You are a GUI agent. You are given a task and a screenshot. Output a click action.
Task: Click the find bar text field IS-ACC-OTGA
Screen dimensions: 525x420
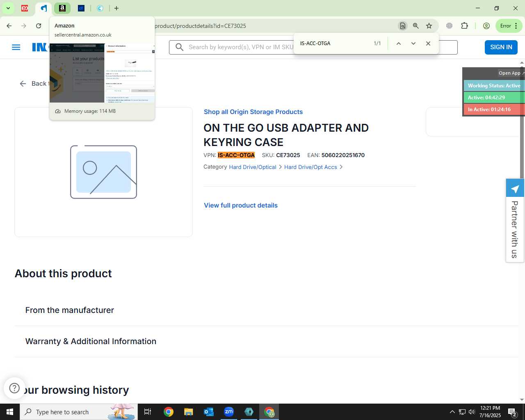[x=334, y=43]
